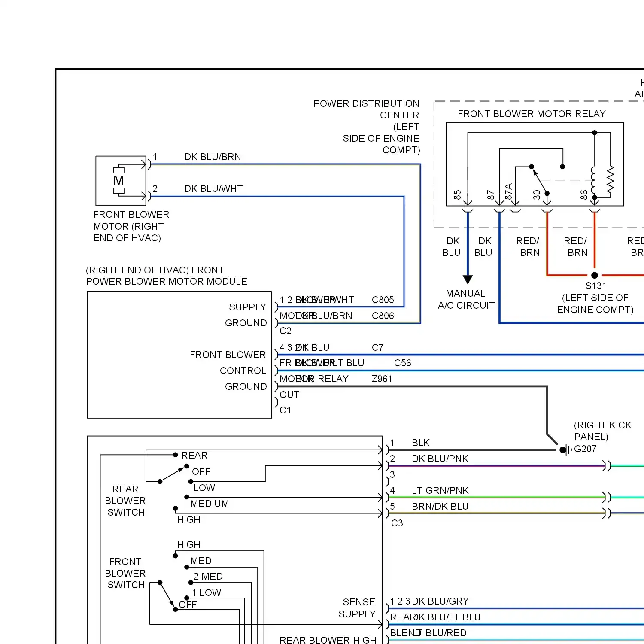Click the RIGHT KICK PANEL label

(x=603, y=431)
